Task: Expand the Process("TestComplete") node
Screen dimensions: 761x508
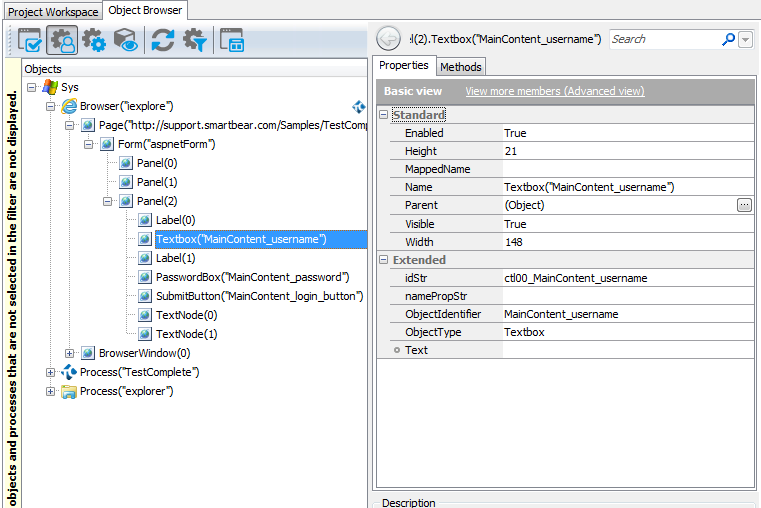Action: click(51, 372)
